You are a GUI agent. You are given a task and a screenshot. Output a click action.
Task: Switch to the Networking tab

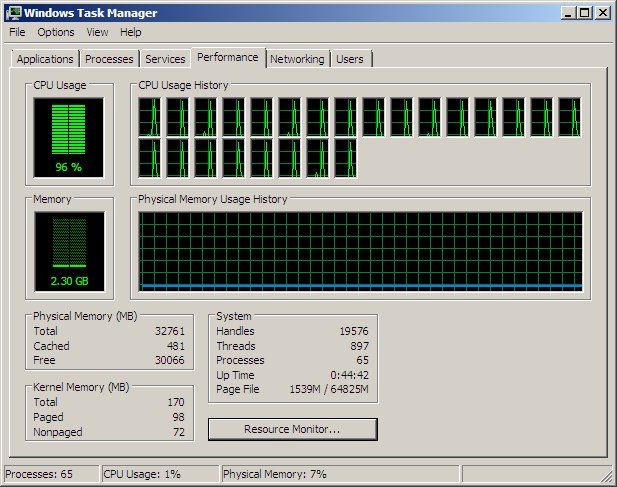coord(297,59)
